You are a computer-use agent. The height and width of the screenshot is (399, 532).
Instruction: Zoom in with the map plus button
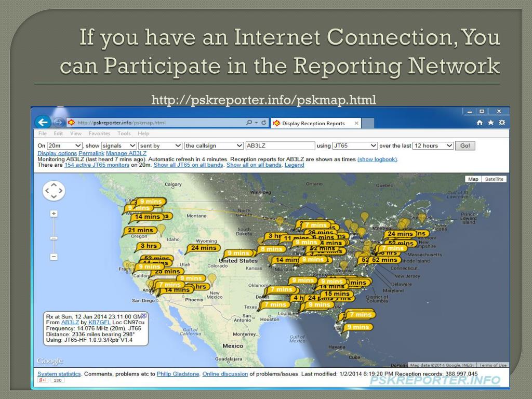pyautogui.click(x=54, y=214)
